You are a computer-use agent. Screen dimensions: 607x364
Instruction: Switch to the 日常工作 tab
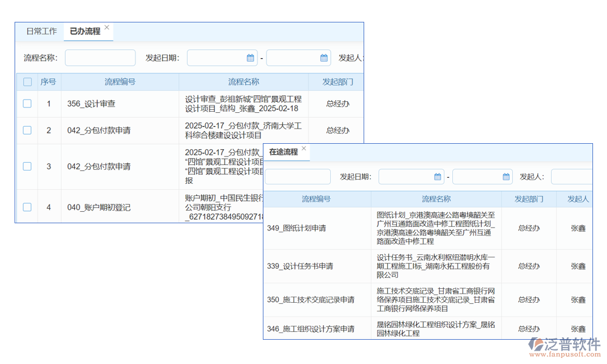pos(41,32)
